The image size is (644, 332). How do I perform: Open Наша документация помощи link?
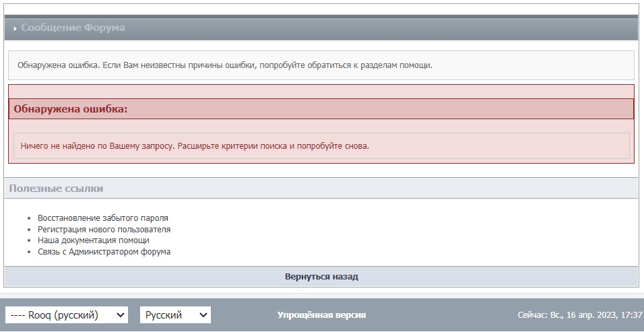[94, 240]
